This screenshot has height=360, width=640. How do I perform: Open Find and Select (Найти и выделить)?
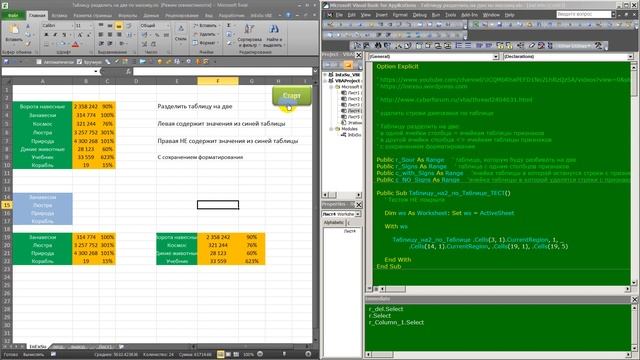[x=274, y=35]
